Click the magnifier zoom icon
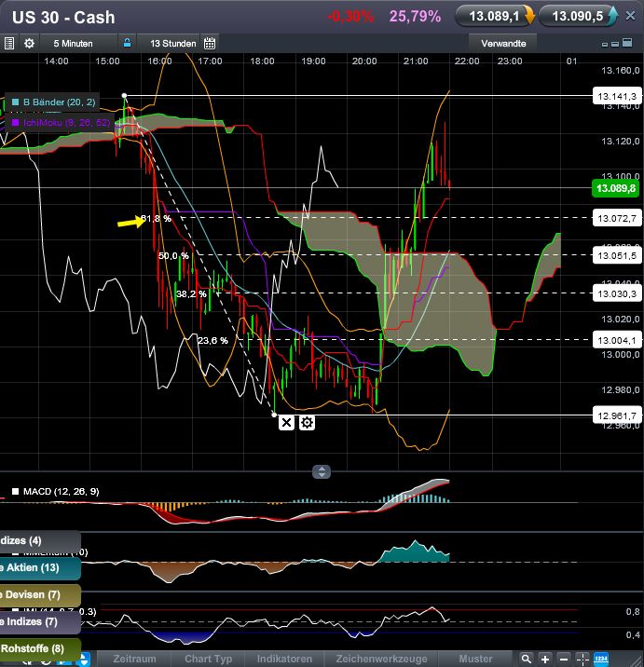 [526, 659]
